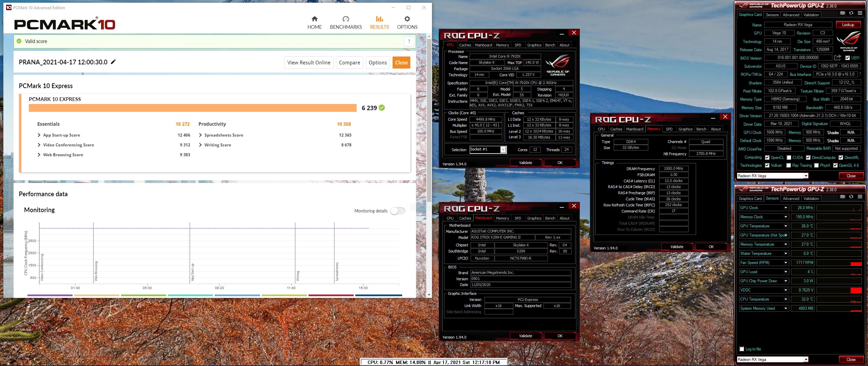Click Validate in CPU-Z Memory window
The height and width of the screenshot is (366, 868).
pos(676,247)
